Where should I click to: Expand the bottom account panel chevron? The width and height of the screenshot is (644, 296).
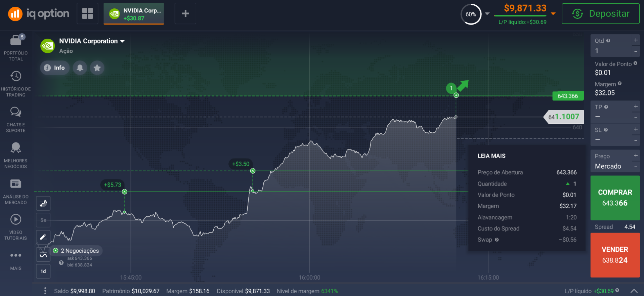pos(634,291)
